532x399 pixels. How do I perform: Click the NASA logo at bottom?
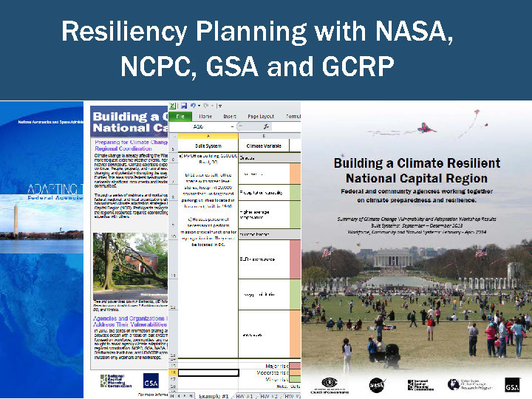click(x=377, y=385)
